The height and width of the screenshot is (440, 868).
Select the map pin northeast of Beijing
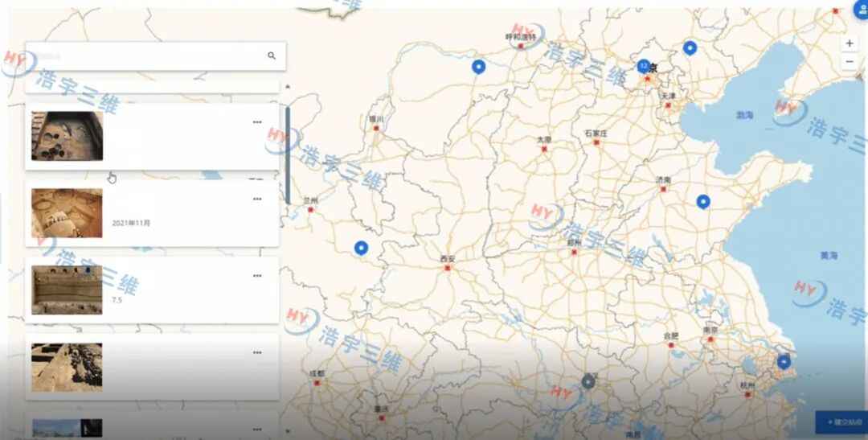pyautogui.click(x=690, y=47)
